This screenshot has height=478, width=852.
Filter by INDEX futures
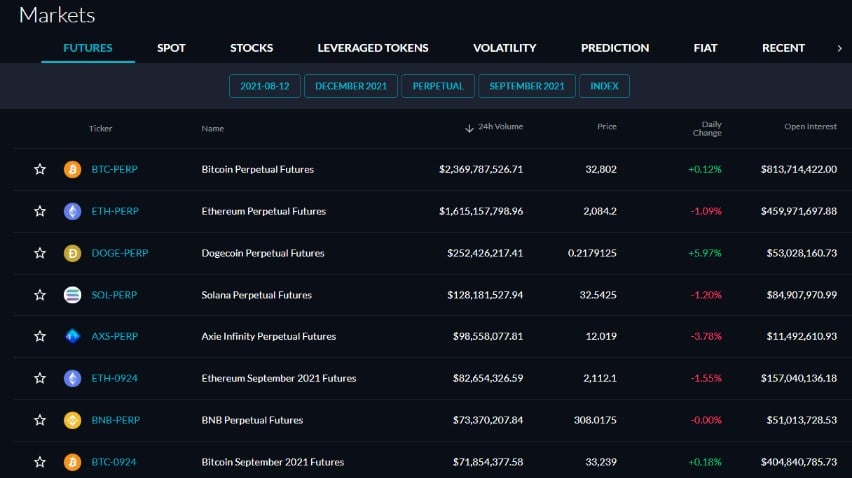tap(604, 86)
